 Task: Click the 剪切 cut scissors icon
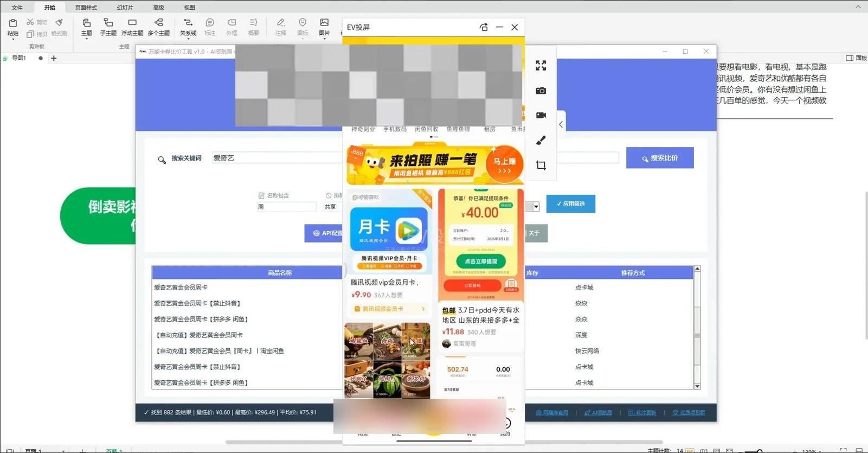point(30,22)
